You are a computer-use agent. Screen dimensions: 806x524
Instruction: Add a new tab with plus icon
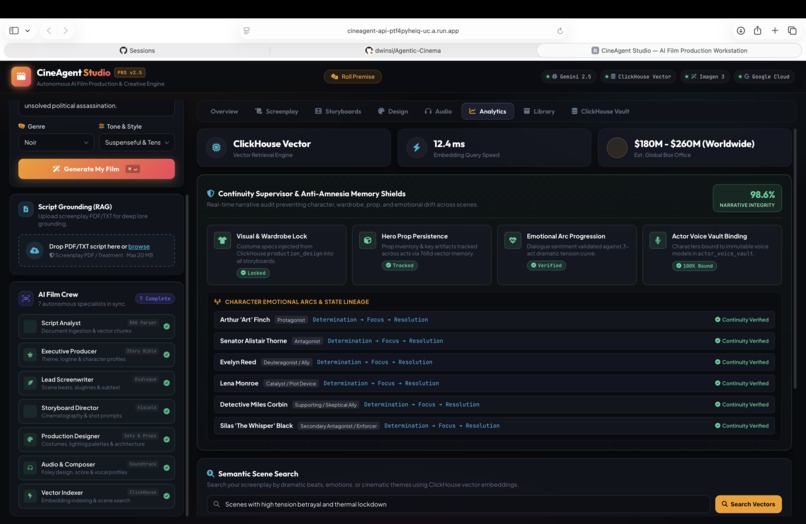click(x=775, y=31)
